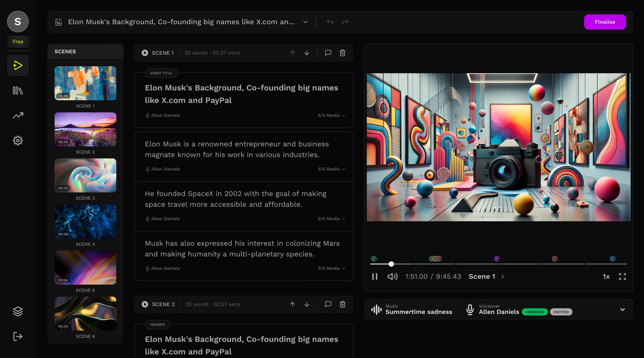Viewport: 644px width, 358px height.
Task: Undo the last action
Action: coord(330,22)
